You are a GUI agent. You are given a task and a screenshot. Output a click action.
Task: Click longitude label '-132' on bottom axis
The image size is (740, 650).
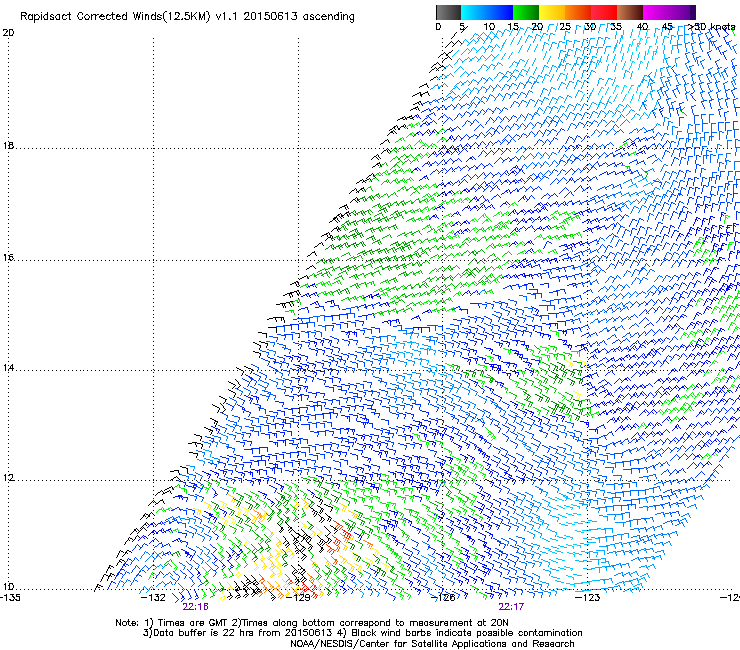(154, 598)
